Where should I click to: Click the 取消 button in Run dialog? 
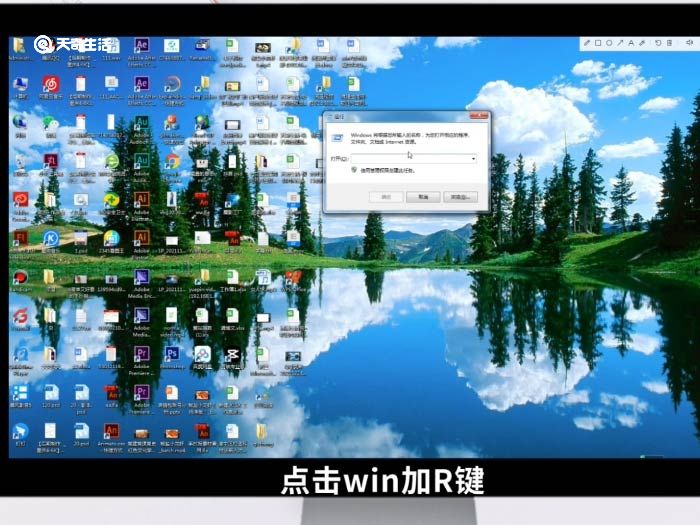(x=423, y=197)
